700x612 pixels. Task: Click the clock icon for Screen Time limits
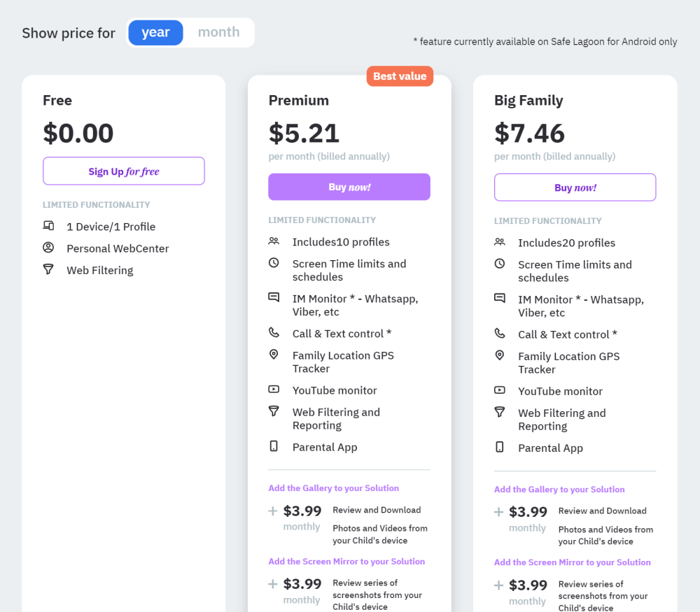point(274,264)
